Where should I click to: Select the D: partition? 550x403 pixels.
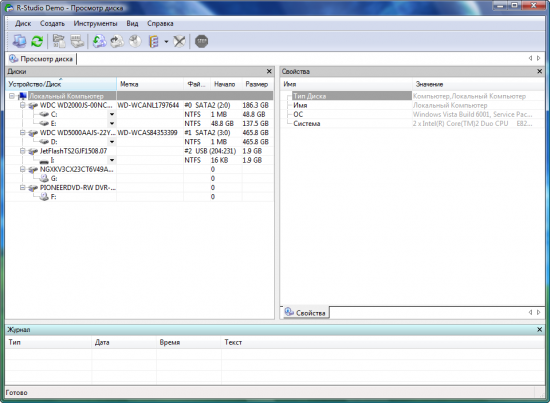54,142
